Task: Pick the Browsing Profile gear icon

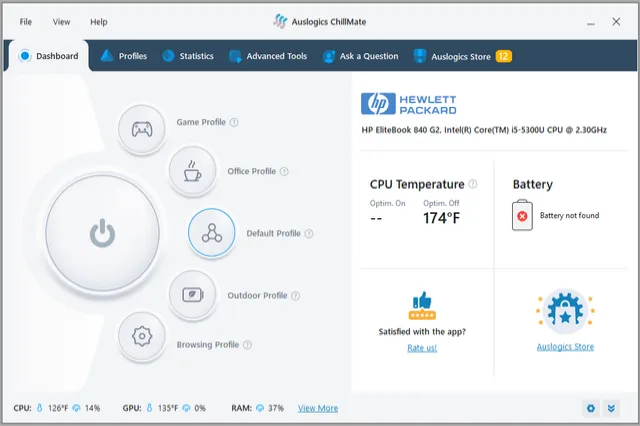Action: click(x=142, y=336)
